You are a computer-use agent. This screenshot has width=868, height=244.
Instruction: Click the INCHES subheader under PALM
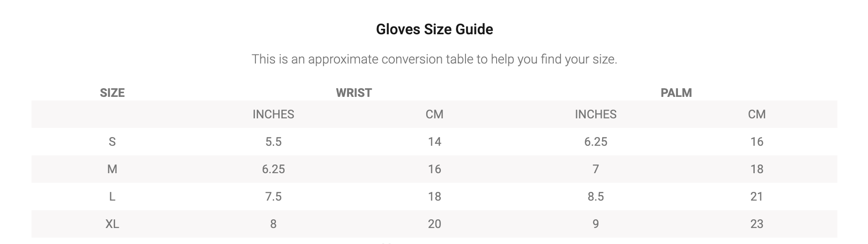[595, 114]
